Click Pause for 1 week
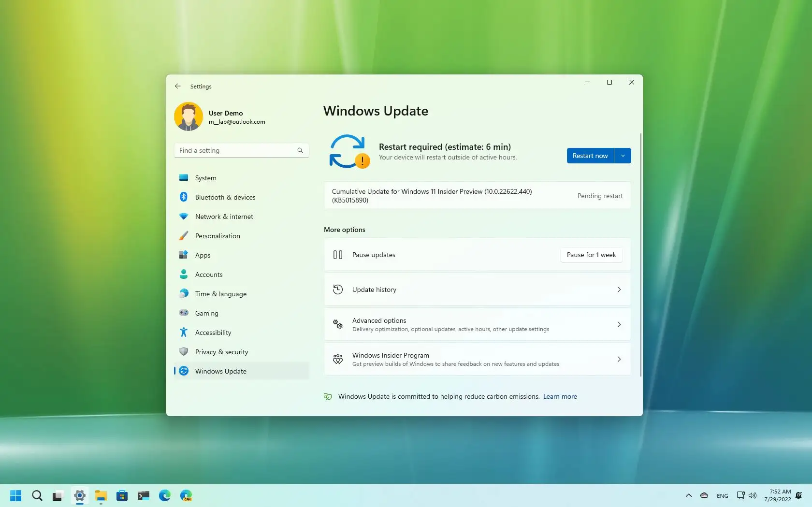 [591, 255]
